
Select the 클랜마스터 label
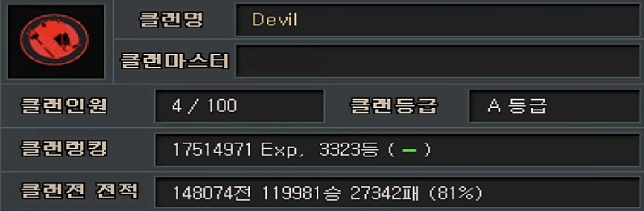click(x=175, y=61)
